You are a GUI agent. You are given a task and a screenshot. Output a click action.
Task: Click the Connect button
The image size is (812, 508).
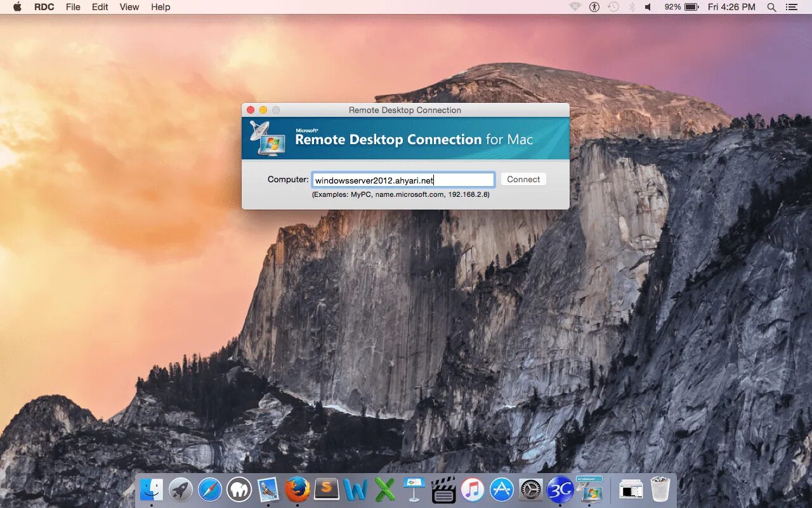click(x=523, y=180)
